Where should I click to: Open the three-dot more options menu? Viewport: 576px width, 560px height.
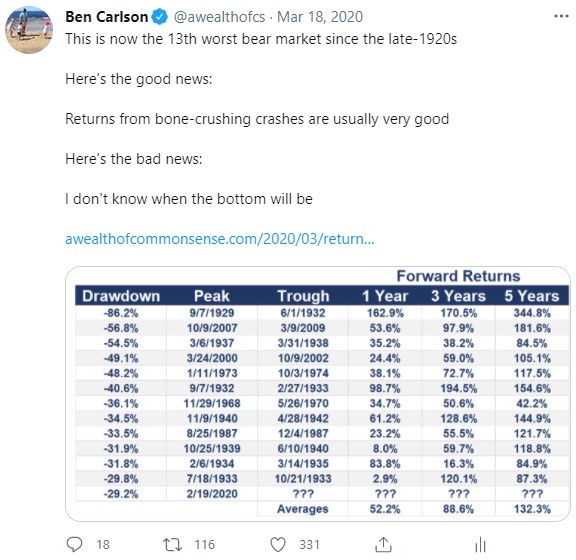561,16
